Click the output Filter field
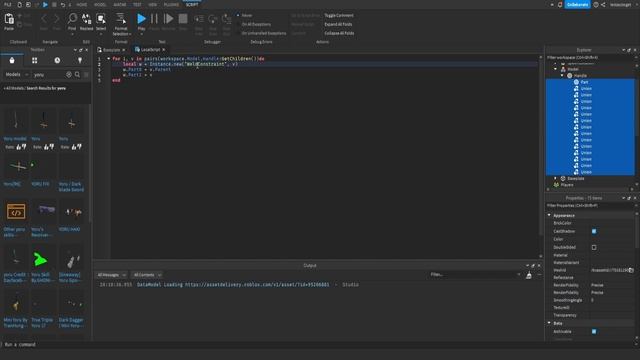Viewport: 640px width, 360px height. tap(476, 275)
